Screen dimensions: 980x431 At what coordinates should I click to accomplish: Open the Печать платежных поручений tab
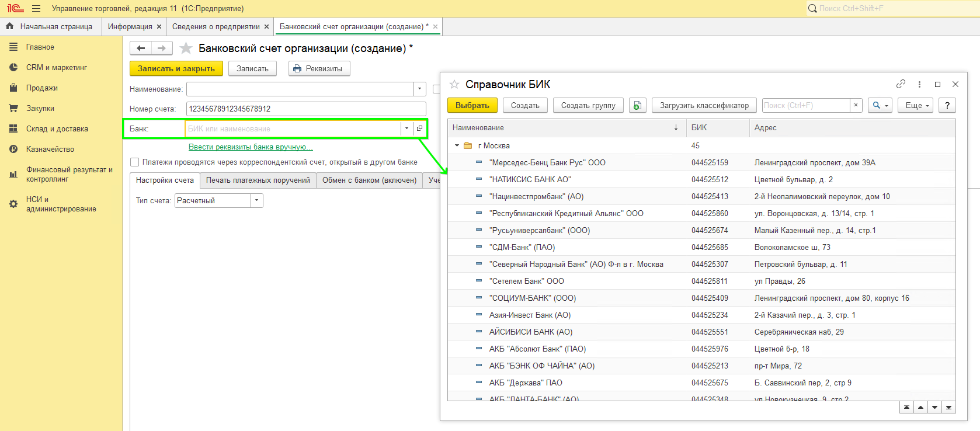[258, 180]
